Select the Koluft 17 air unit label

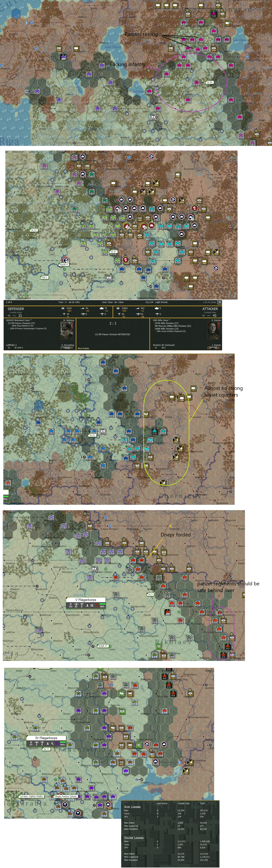103,646
